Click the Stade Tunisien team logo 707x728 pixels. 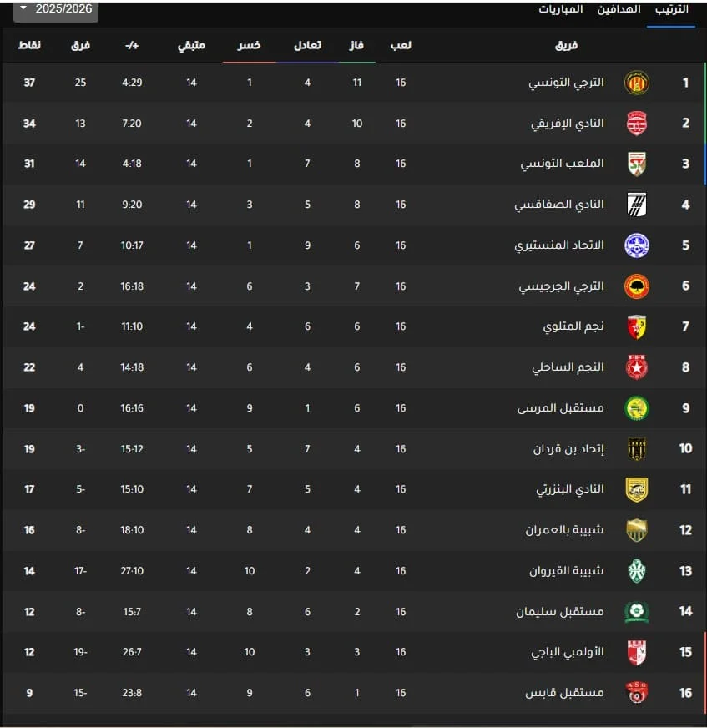pos(637,164)
